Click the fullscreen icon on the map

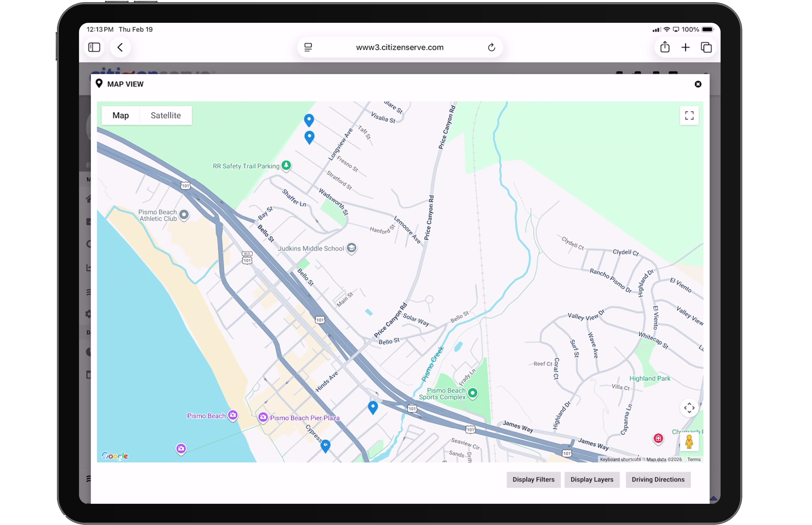pos(689,116)
